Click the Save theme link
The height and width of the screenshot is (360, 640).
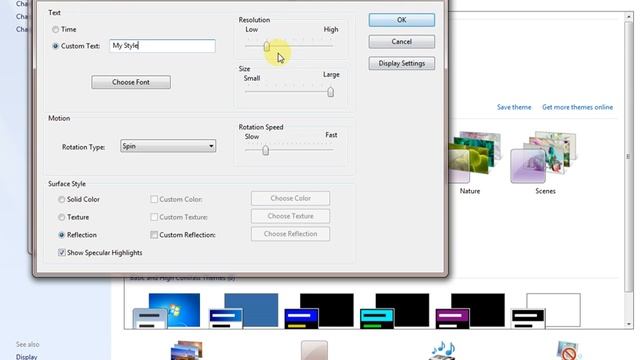(514, 107)
